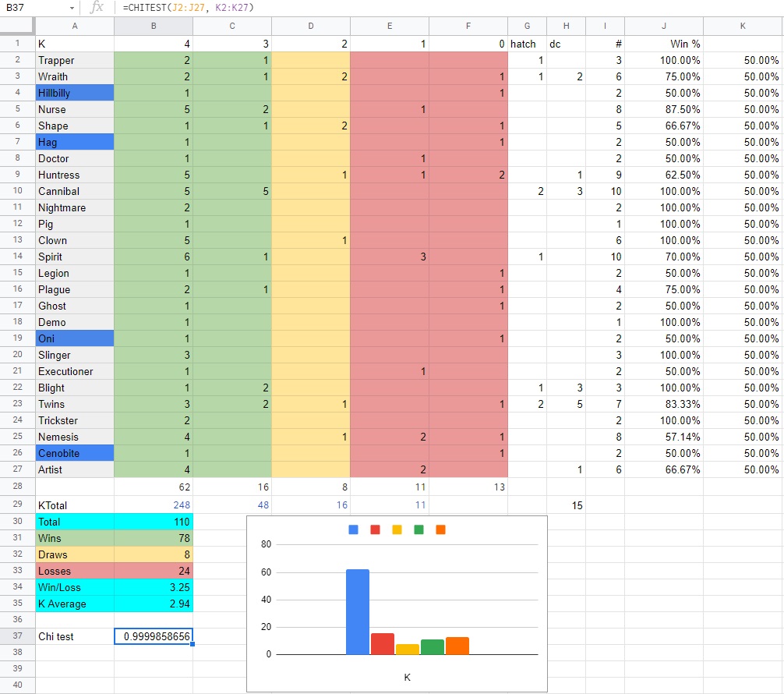Select the 'Cannibal' cell

75,191
